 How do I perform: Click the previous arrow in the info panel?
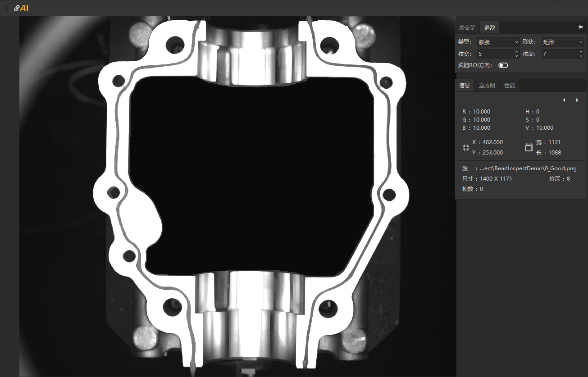click(564, 100)
